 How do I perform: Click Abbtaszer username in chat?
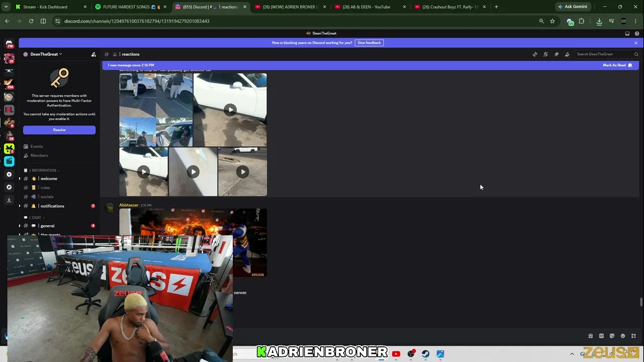click(x=129, y=205)
